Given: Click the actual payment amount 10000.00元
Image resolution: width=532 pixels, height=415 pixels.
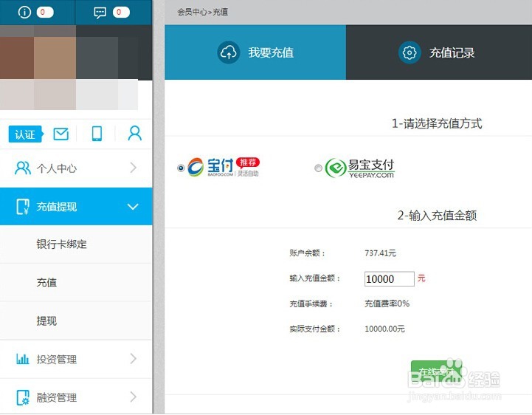Looking at the screenshot, I should [x=384, y=329].
